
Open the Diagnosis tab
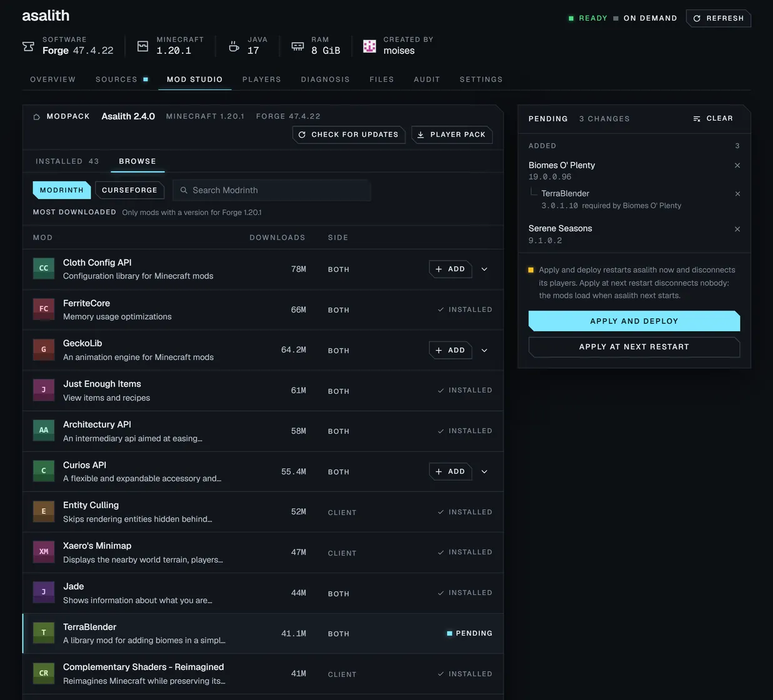point(325,79)
